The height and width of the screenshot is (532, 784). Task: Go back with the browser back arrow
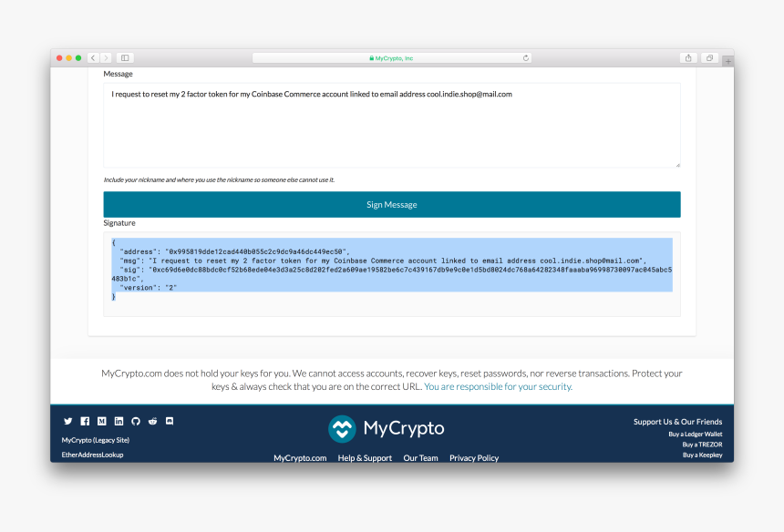(93, 58)
